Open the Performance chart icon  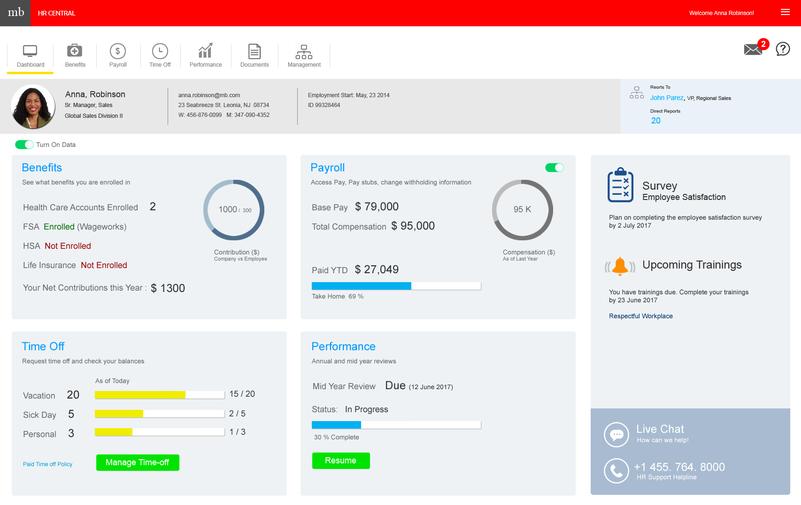205,51
